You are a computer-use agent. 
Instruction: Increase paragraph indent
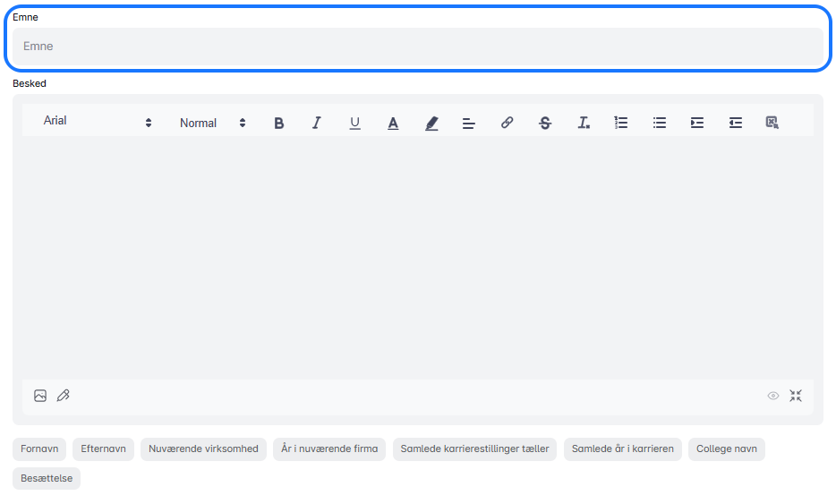pos(697,124)
